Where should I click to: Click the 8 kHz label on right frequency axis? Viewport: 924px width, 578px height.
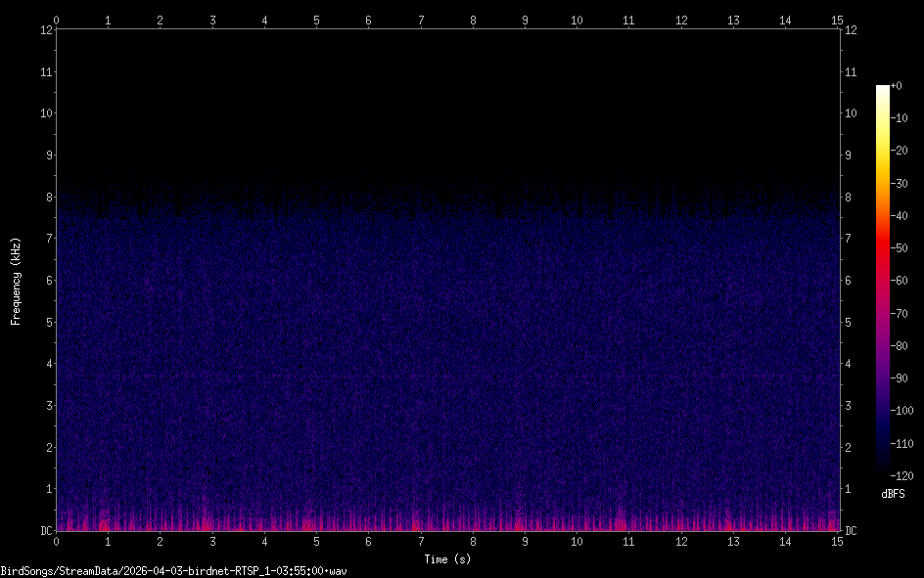850,197
